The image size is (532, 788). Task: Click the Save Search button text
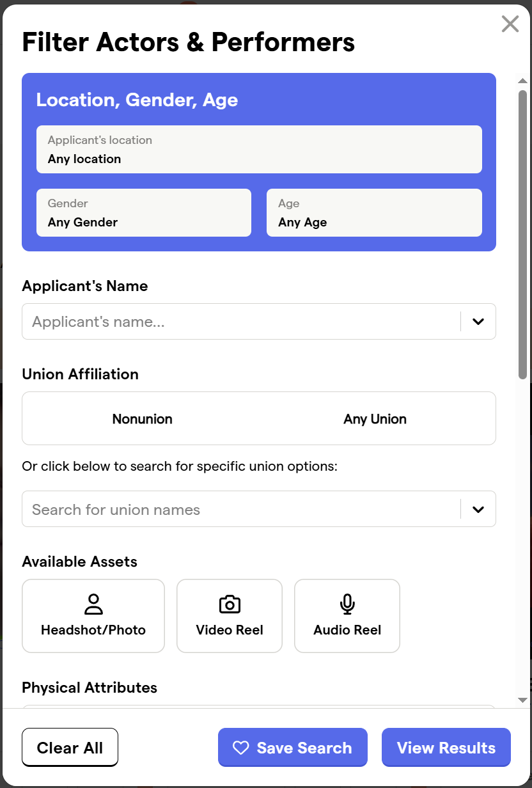(x=304, y=748)
